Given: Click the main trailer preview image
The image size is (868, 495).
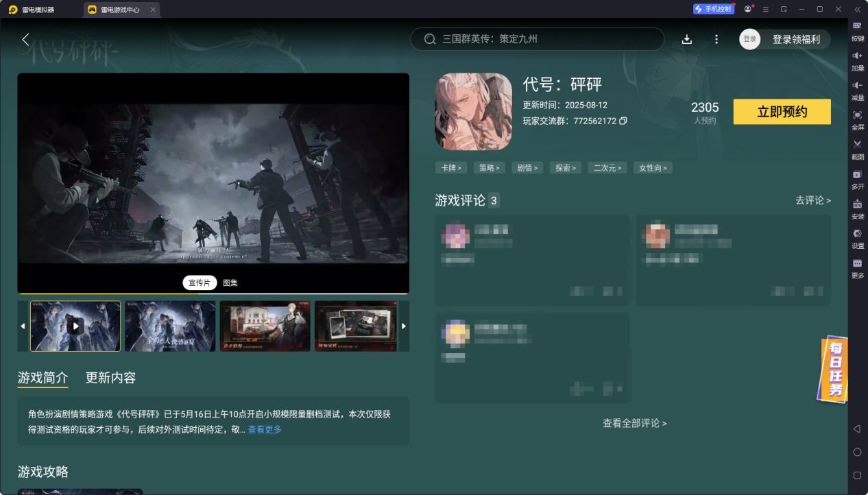Looking at the screenshot, I should coord(213,183).
